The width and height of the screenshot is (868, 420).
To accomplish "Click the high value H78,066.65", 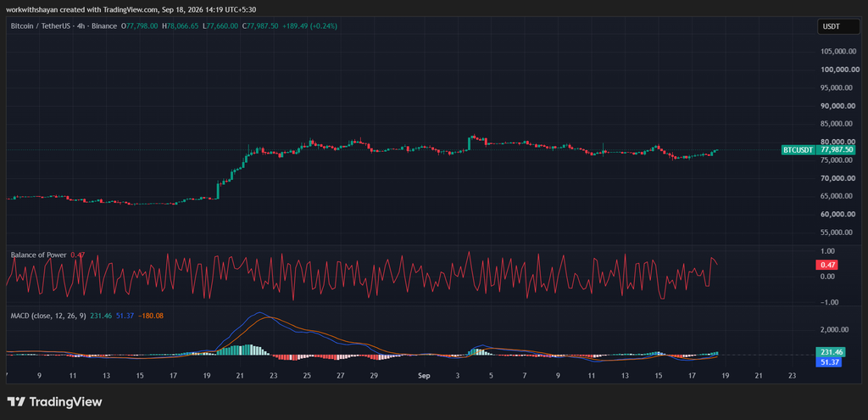I will tap(180, 26).
